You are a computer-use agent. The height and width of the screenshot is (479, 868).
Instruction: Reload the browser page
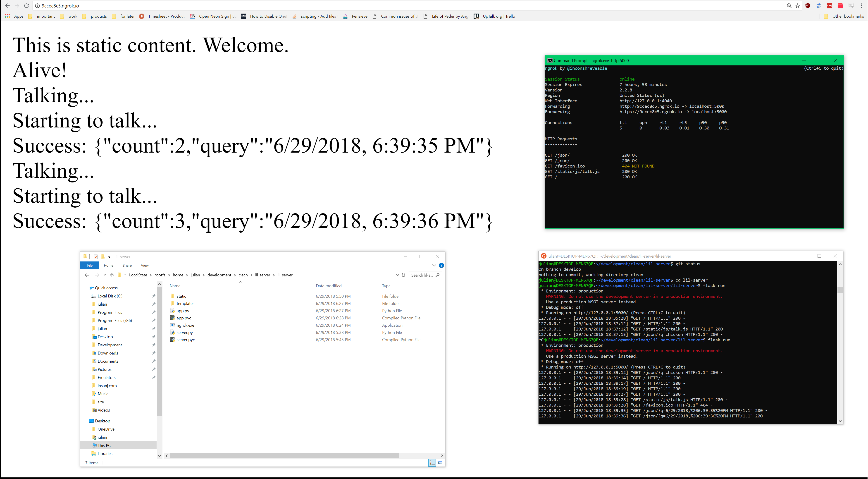(x=27, y=6)
